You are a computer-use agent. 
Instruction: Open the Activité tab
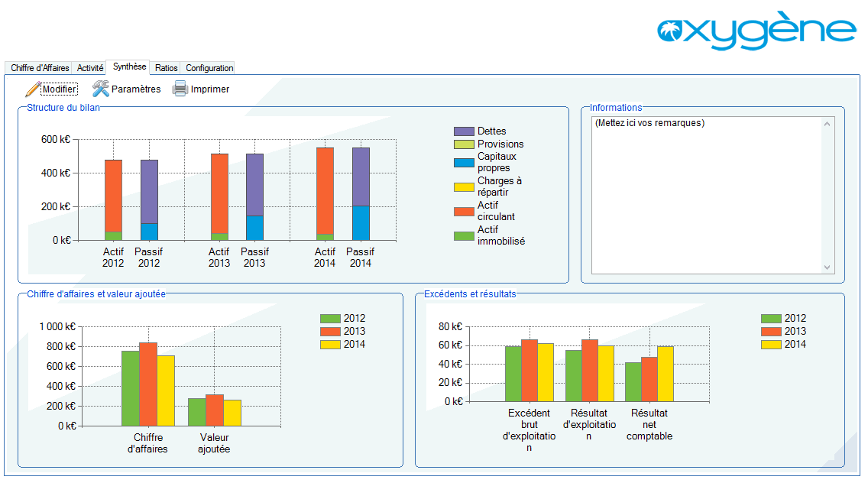90,68
